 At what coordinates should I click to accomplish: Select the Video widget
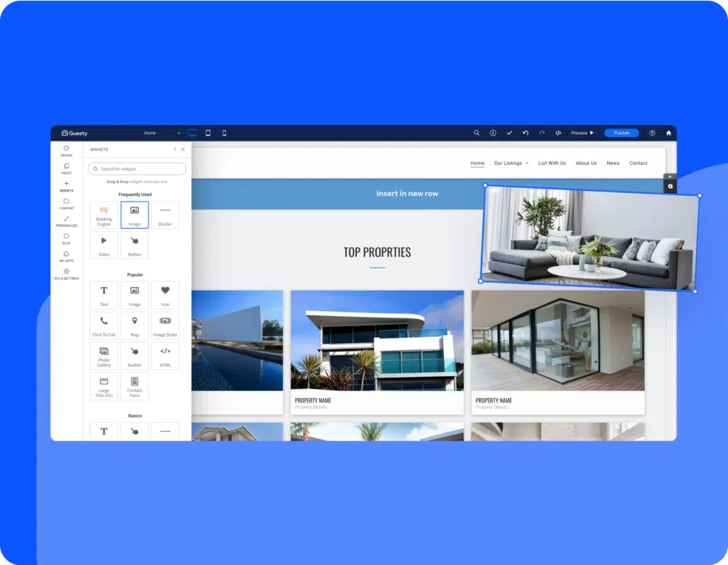tap(104, 245)
